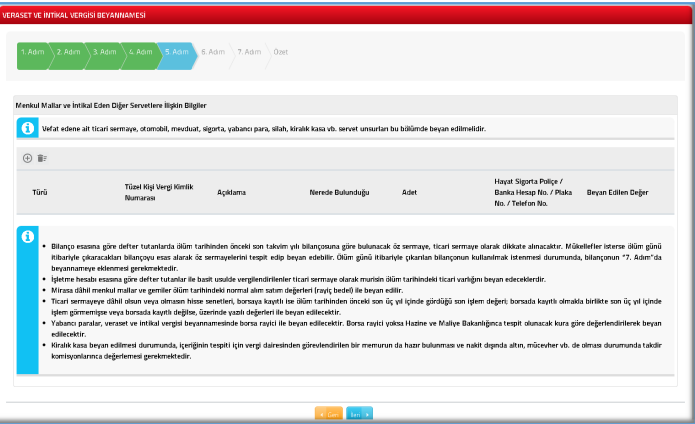Switch to the 6. Adım step
This screenshot has width=695, height=424.
pyautogui.click(x=213, y=51)
